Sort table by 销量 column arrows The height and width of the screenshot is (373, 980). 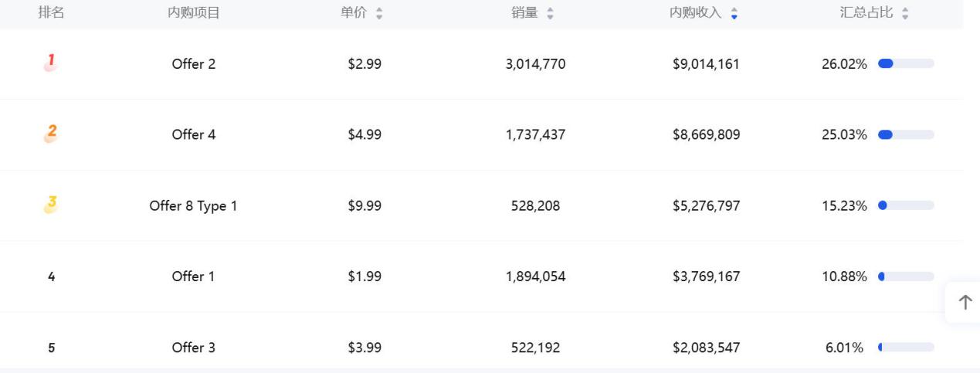[550, 13]
